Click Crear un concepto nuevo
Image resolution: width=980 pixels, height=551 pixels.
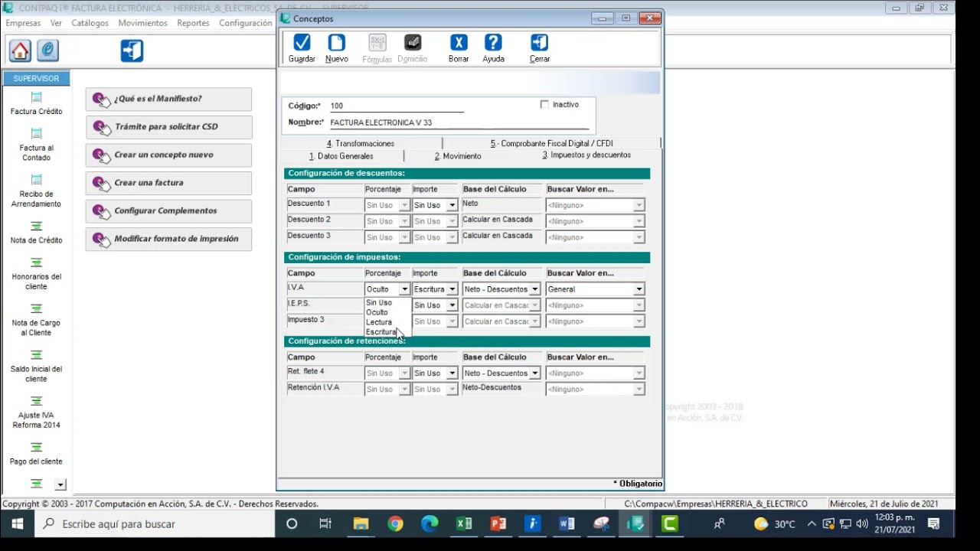point(168,155)
